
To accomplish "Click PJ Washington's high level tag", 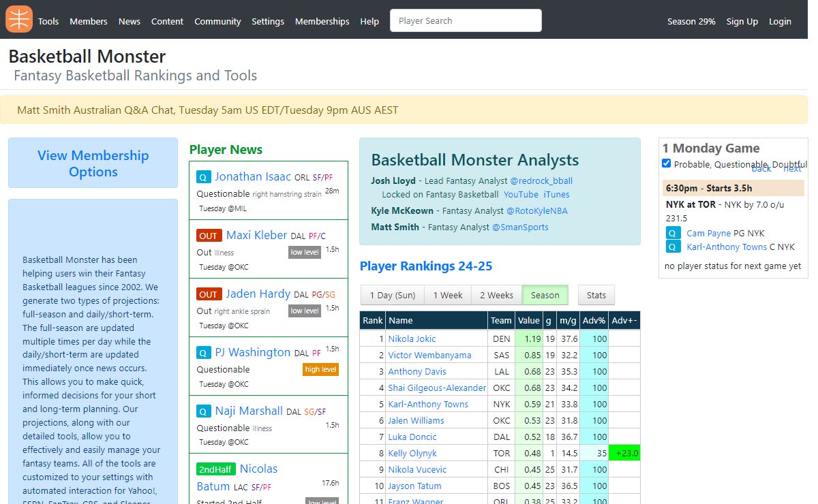I will [x=321, y=369].
